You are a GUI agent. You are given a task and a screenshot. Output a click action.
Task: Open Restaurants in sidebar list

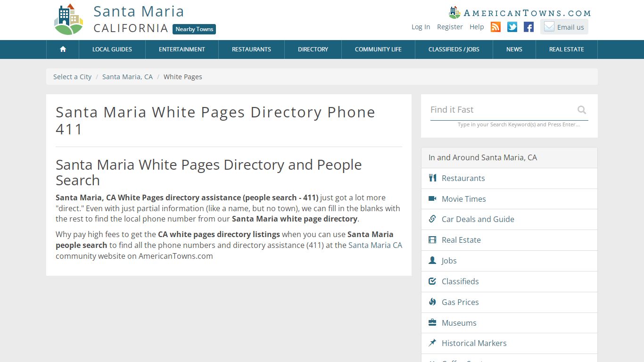click(x=509, y=178)
